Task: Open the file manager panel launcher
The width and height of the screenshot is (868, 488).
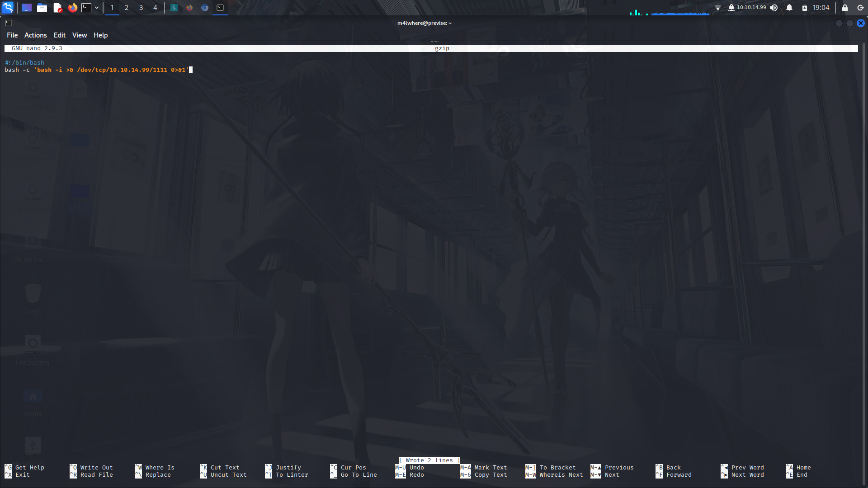Action: [x=42, y=8]
